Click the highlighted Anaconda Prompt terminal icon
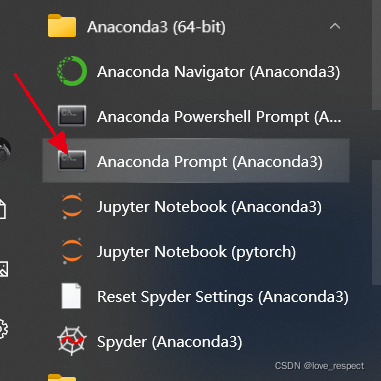Screen dimensions: 381x381 [72, 161]
